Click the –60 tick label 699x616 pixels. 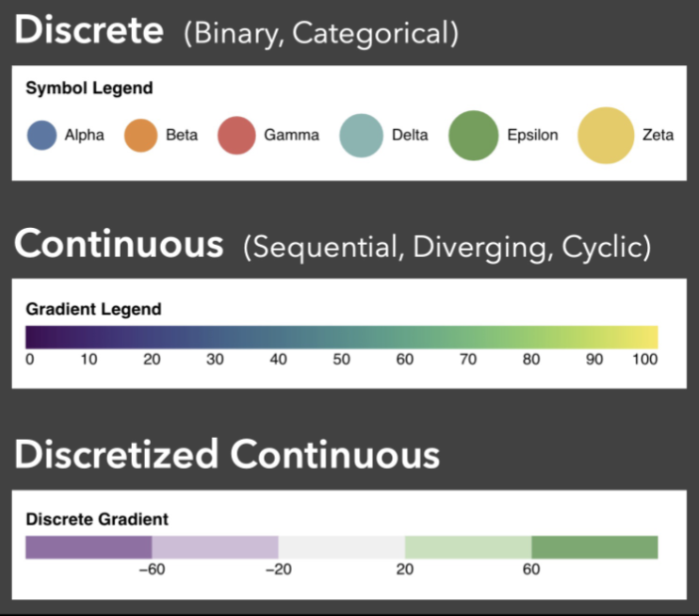pos(152,569)
